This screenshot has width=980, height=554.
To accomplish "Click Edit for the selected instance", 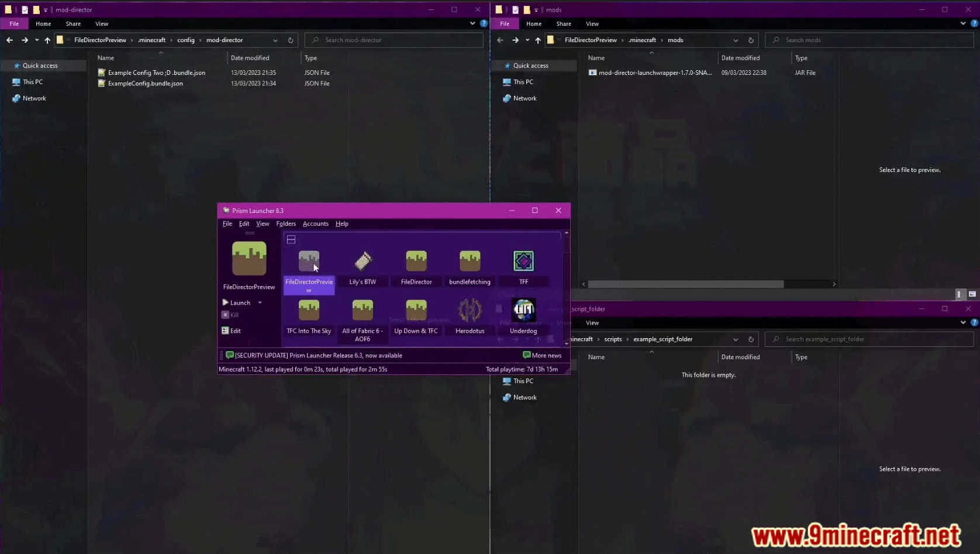I will click(232, 331).
